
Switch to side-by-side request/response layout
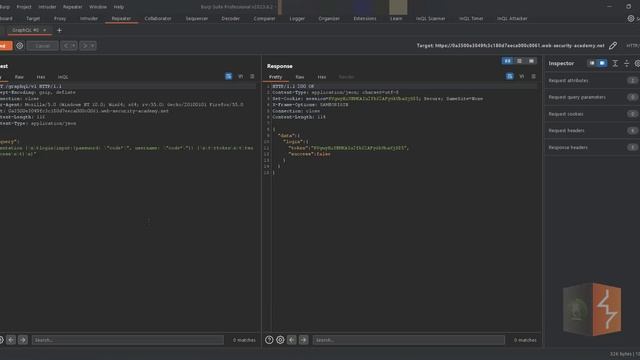[x=507, y=61]
